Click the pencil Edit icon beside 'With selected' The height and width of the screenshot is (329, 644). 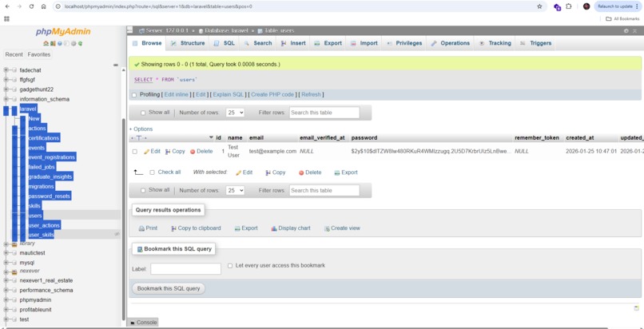tap(239, 172)
